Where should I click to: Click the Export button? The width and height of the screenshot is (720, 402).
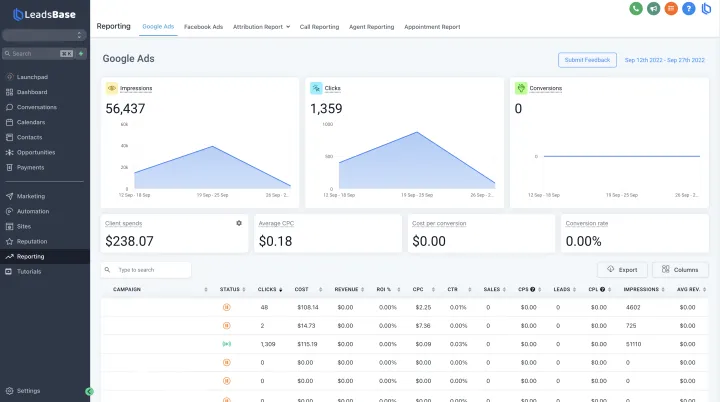click(622, 270)
